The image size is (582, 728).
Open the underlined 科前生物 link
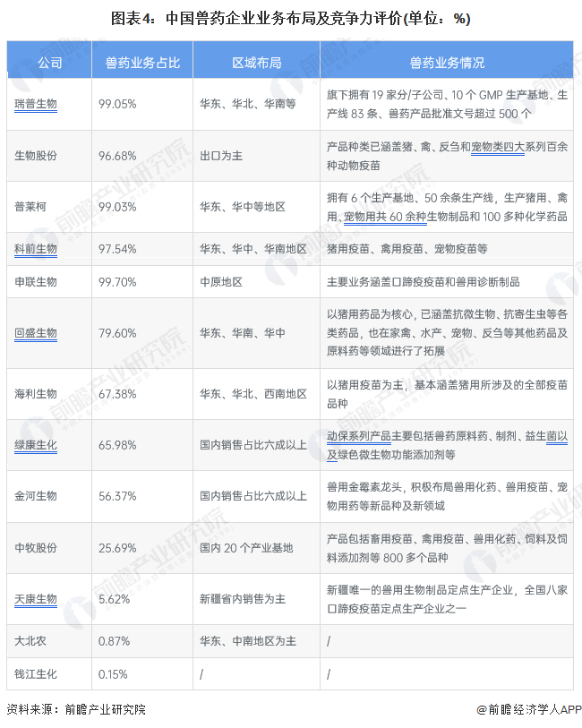pos(36,248)
